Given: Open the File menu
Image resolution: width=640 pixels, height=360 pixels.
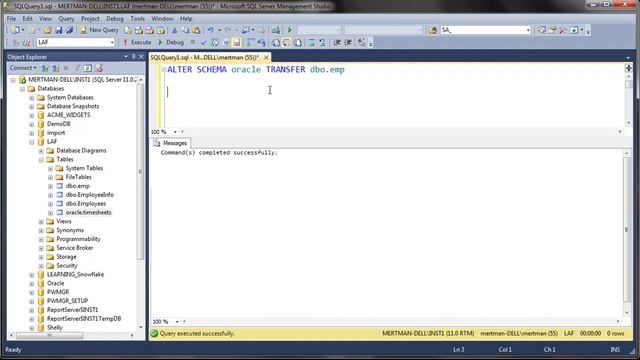Looking at the screenshot, I should [11, 19].
